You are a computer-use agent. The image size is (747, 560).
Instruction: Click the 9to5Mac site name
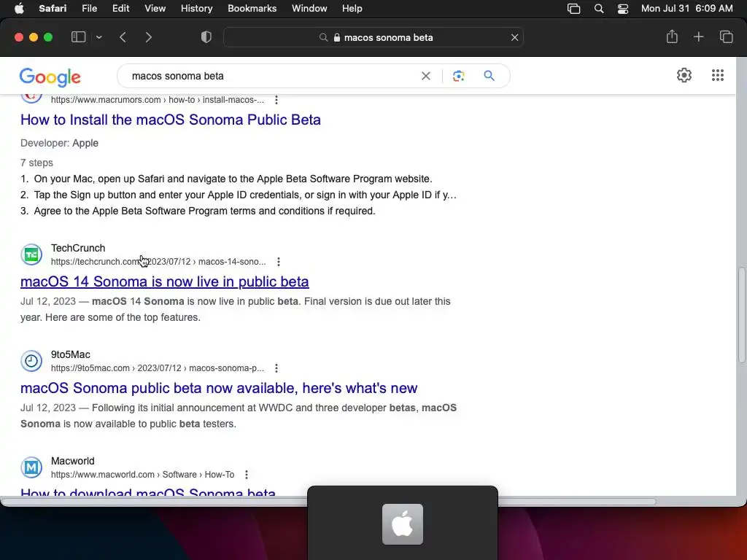[x=71, y=355]
